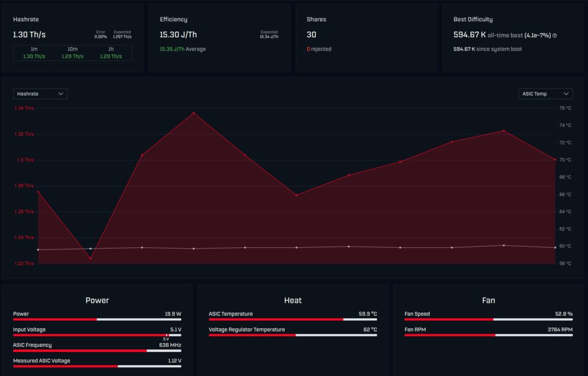The image size is (588, 376).
Task: Click the 10m hashrate average cell
Action: pos(72,53)
